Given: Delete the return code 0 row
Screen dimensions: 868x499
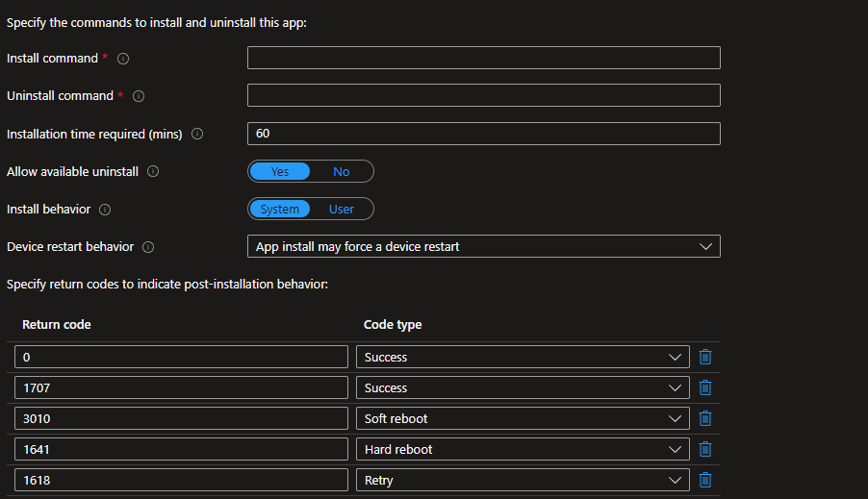Looking at the screenshot, I should [704, 357].
